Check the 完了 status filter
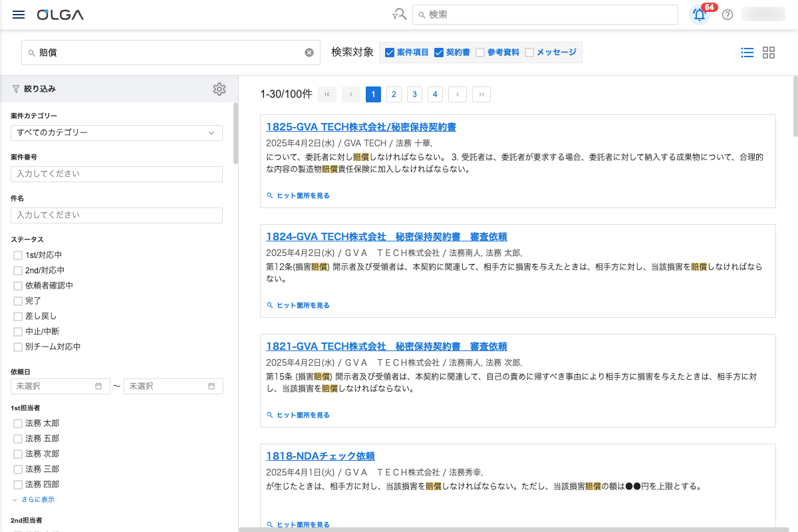Image resolution: width=798 pixels, height=532 pixels. pos(18,301)
